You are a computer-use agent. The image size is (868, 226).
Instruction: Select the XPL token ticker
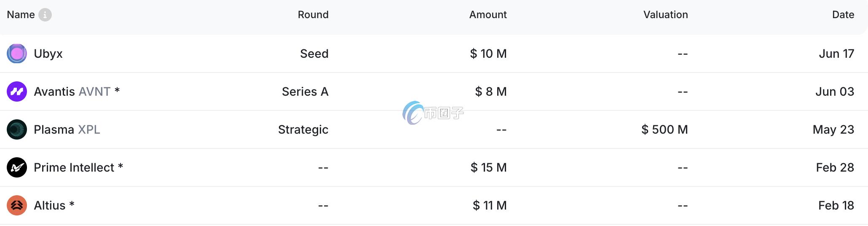coord(89,129)
